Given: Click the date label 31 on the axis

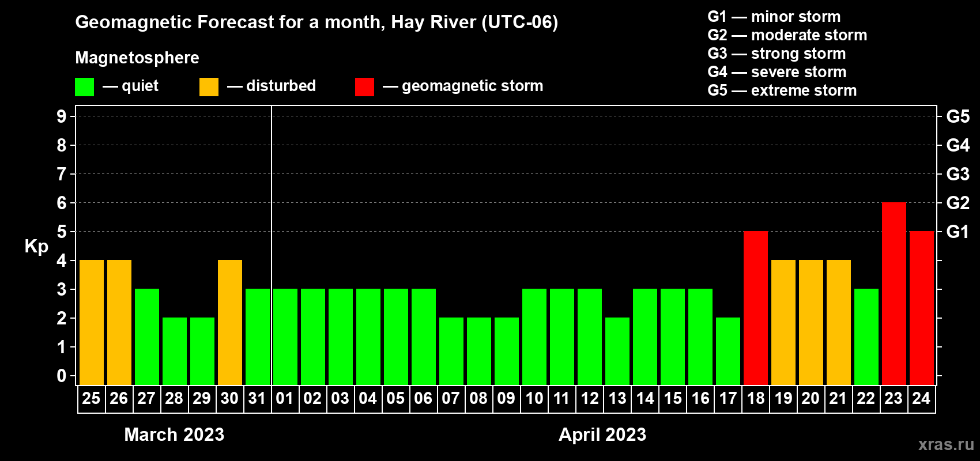Looking at the screenshot, I should pyautogui.click(x=257, y=398).
